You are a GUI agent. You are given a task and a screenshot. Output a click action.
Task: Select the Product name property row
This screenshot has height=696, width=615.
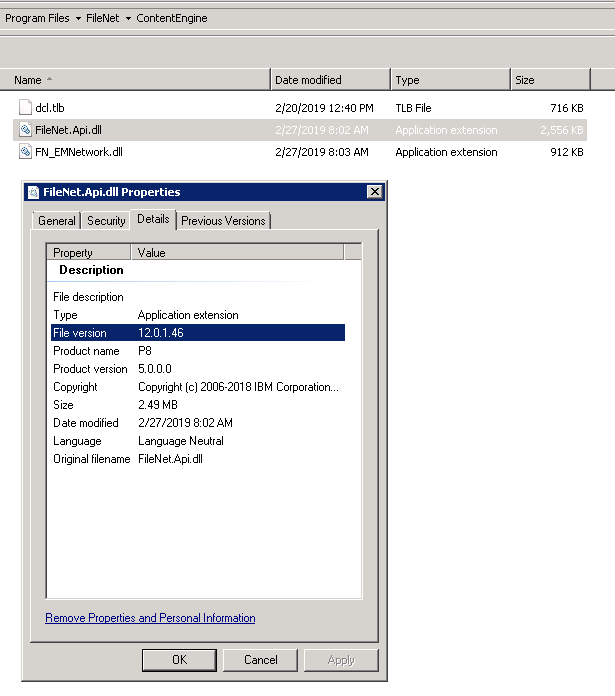pyautogui.click(x=198, y=351)
